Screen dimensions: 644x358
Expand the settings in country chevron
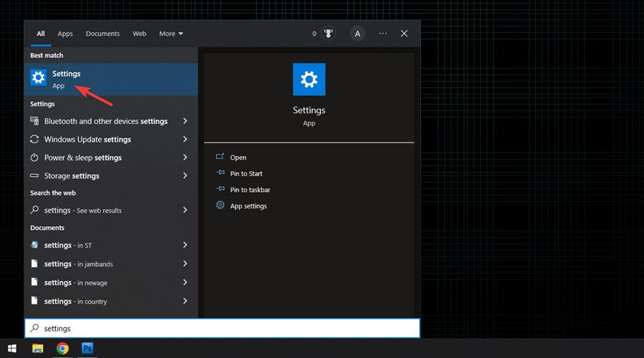click(185, 301)
